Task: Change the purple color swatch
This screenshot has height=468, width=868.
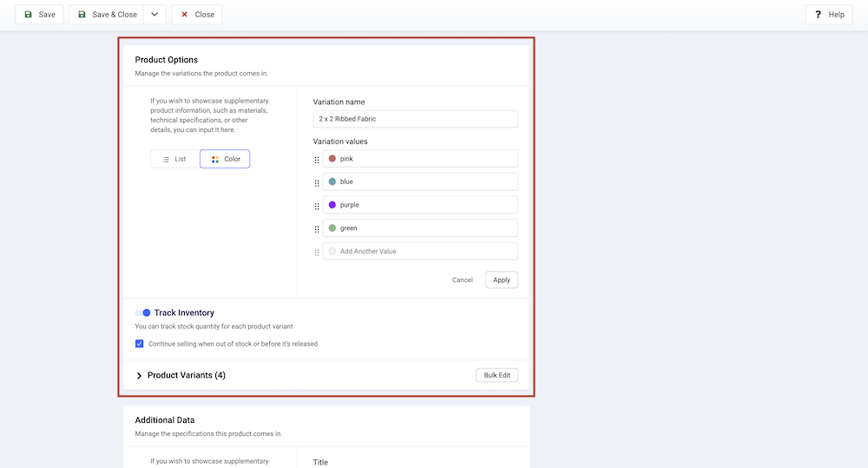Action: pos(332,205)
